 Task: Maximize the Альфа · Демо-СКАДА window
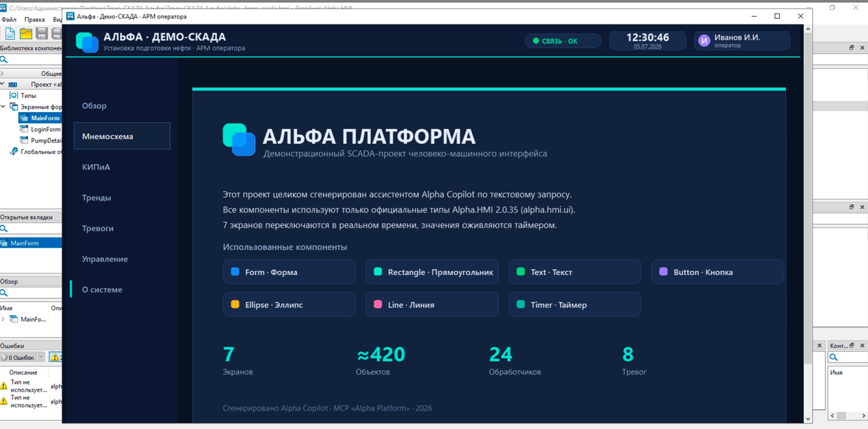click(777, 16)
